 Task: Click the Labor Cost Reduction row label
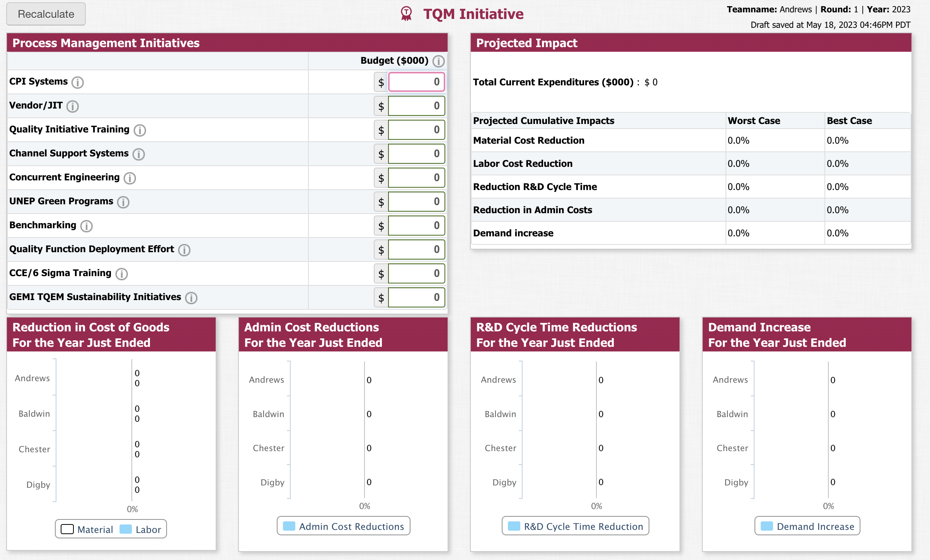[x=523, y=164]
